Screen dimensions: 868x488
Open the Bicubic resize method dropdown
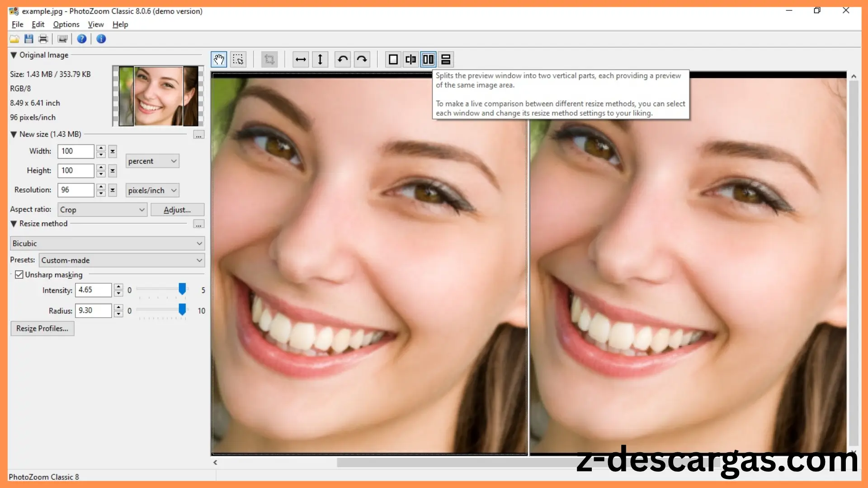pos(108,244)
